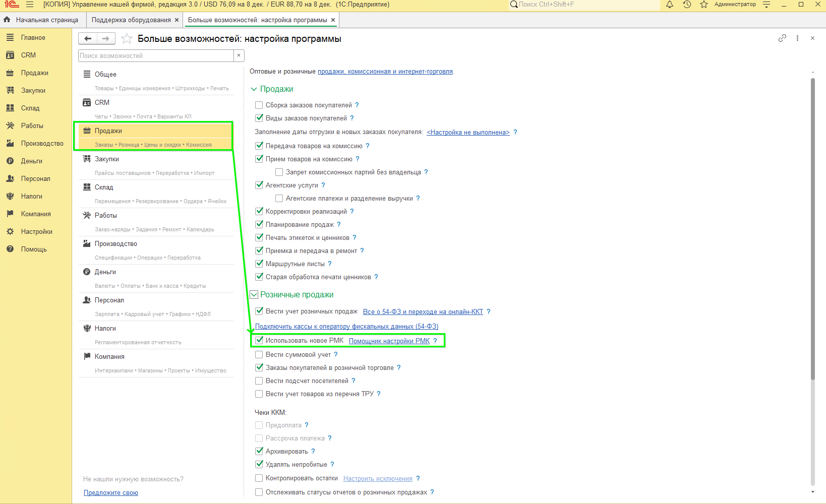Click Настроить исключения link

tap(378, 479)
